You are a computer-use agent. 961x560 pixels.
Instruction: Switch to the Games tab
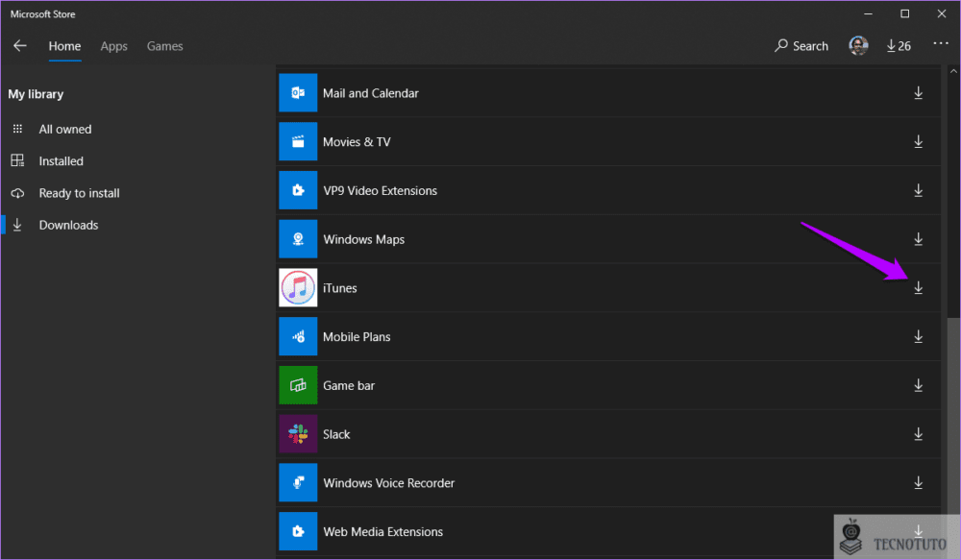165,46
